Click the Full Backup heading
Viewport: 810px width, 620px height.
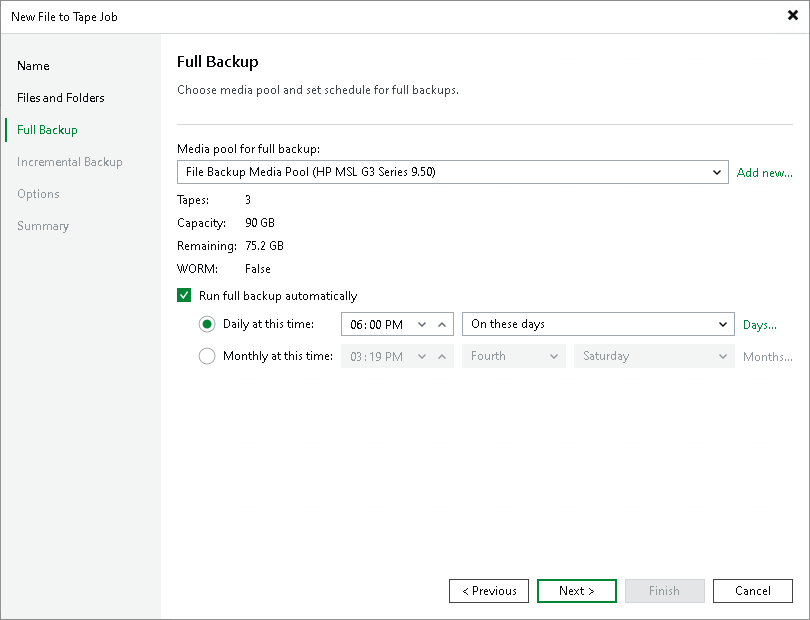click(x=217, y=62)
